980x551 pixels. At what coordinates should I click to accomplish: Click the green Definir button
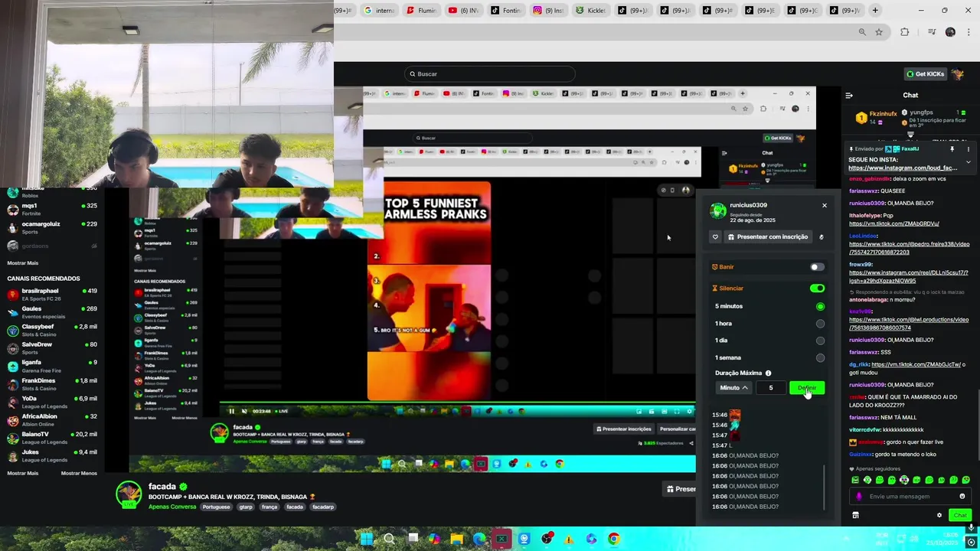[x=807, y=388]
